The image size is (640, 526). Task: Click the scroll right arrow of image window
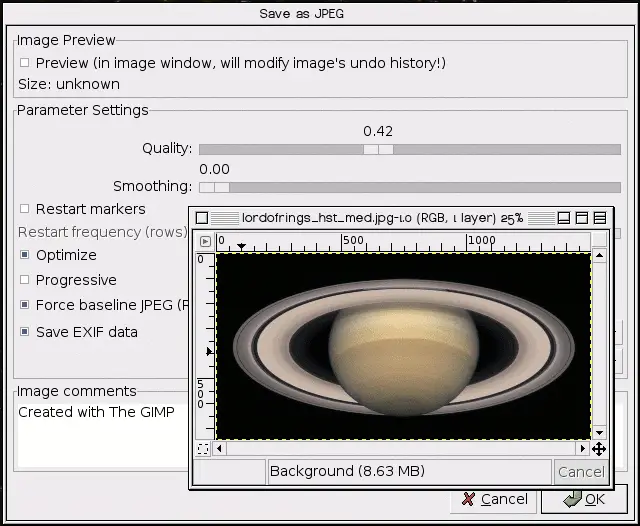click(x=584, y=449)
